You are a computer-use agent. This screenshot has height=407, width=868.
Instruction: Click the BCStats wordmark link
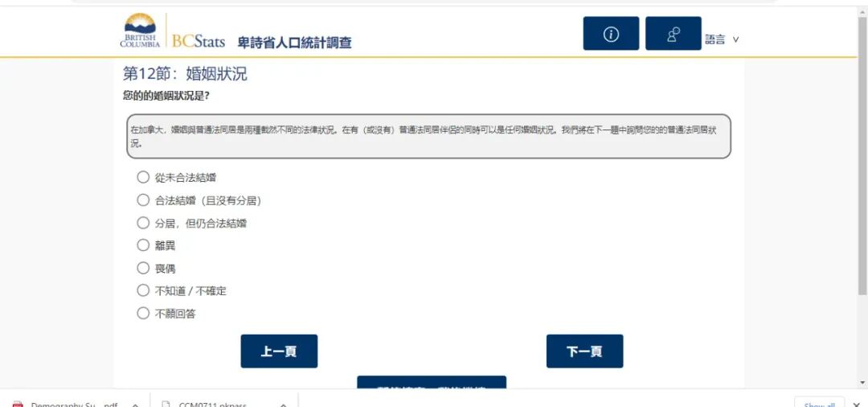pos(199,40)
